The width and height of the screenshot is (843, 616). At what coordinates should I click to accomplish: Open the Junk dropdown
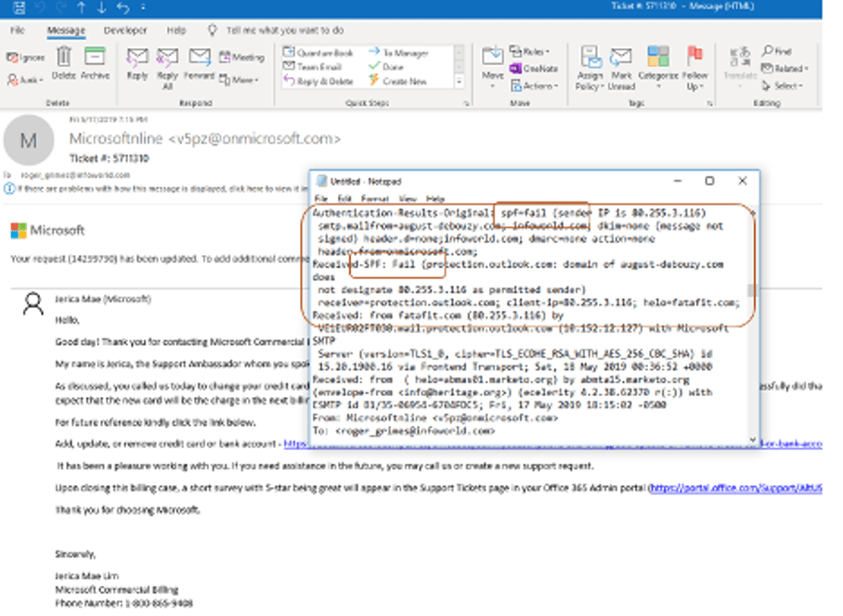(26, 80)
